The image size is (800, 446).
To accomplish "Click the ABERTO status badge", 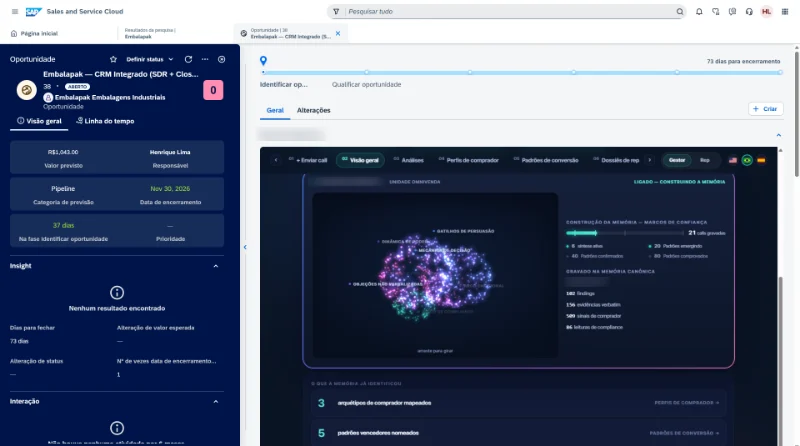I will pyautogui.click(x=77, y=87).
